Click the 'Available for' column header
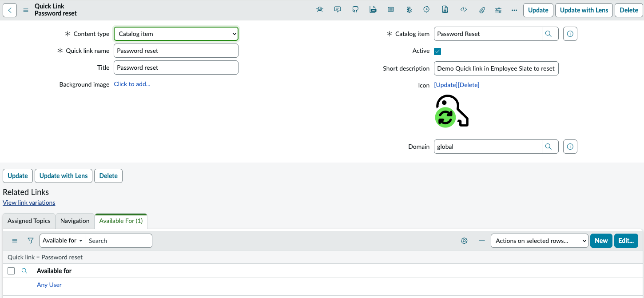The height and width of the screenshot is (298, 644). pyautogui.click(x=54, y=271)
